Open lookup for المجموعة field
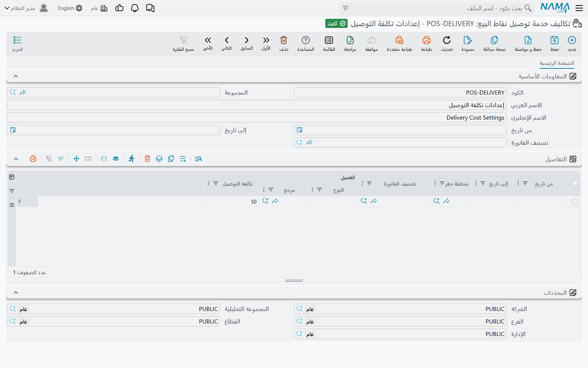 (x=13, y=92)
